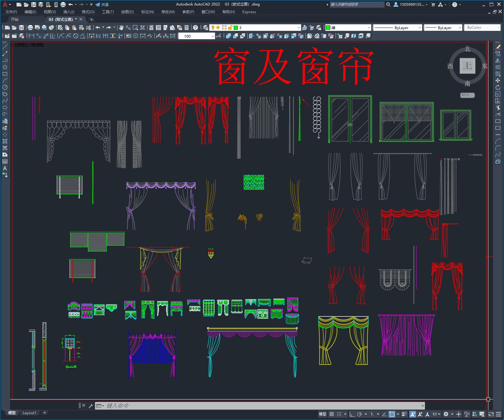This screenshot has height=420, width=504.
Task: Open the 视图(V) menu
Action: point(50,12)
